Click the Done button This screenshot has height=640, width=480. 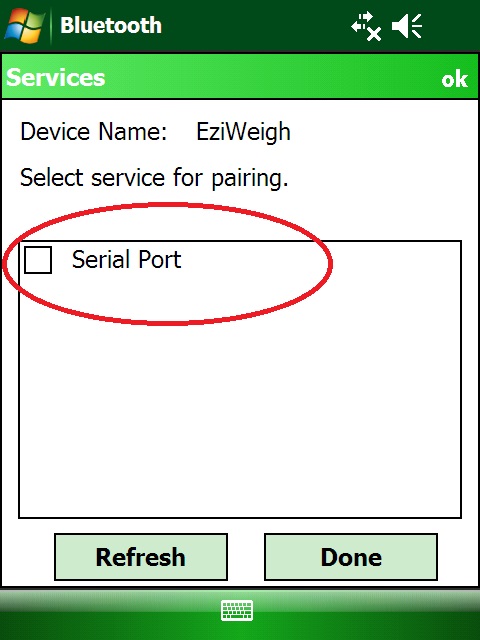pyautogui.click(x=351, y=557)
